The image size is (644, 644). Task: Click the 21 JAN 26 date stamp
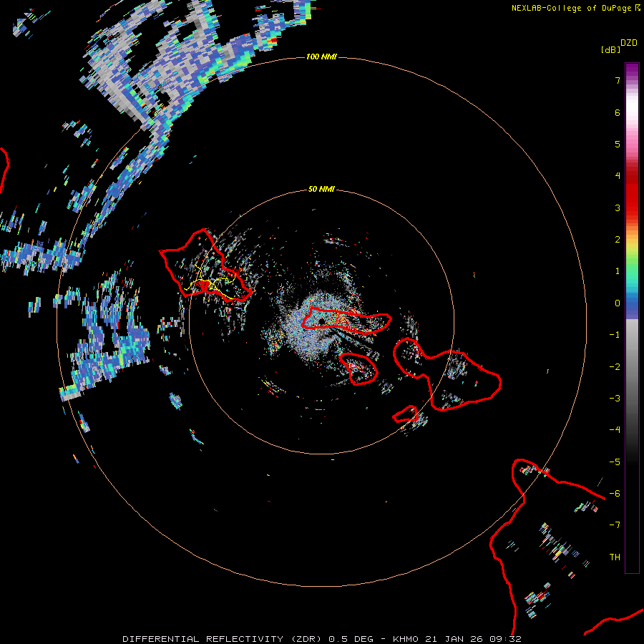point(454,639)
